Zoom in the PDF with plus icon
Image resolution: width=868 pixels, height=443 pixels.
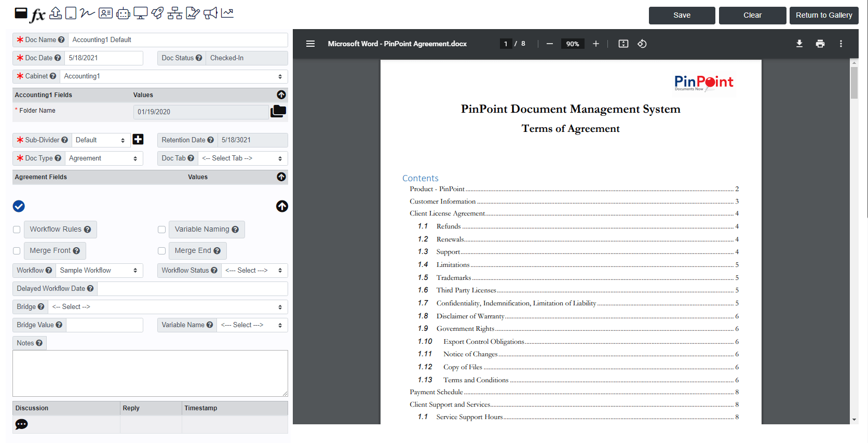pyautogui.click(x=596, y=44)
